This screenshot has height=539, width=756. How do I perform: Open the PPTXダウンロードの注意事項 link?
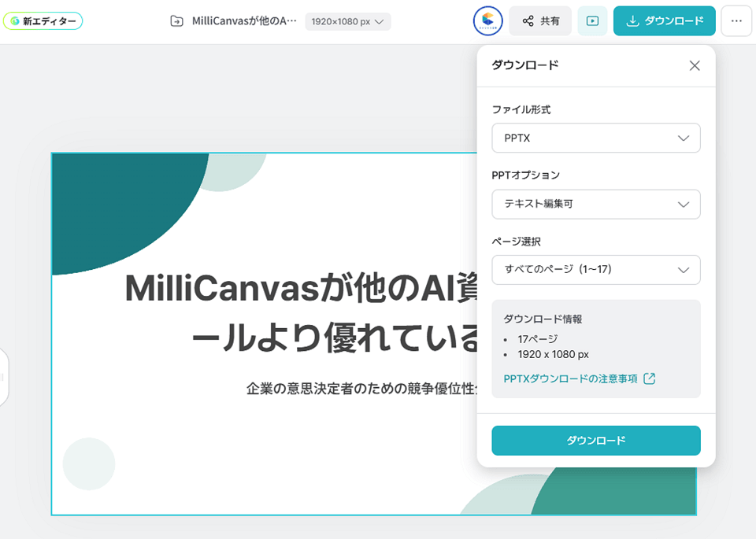coord(570,379)
